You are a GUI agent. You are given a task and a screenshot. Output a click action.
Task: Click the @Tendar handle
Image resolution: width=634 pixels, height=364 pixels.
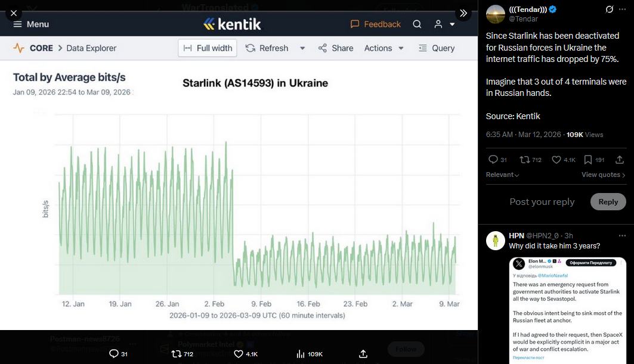(523, 19)
